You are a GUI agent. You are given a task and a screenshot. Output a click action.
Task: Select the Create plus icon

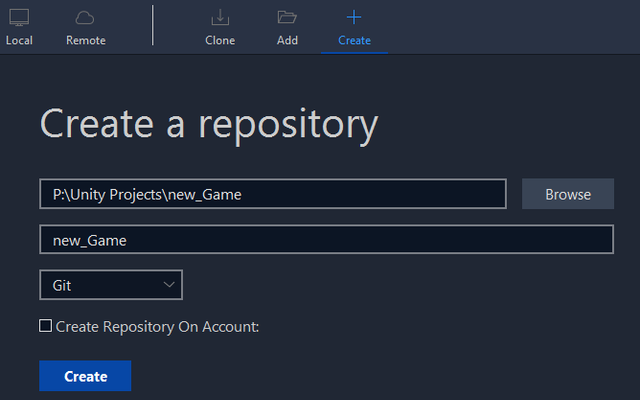point(354,17)
